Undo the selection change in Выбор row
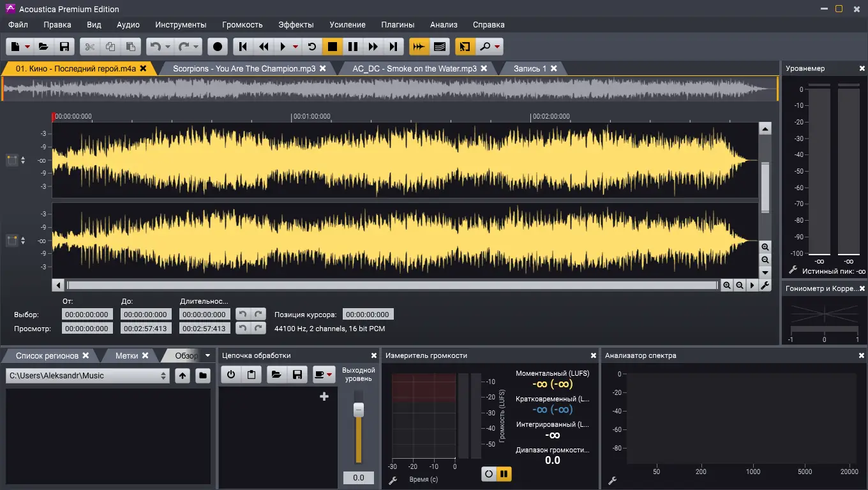Image resolution: width=868 pixels, height=490 pixels. [x=243, y=314]
